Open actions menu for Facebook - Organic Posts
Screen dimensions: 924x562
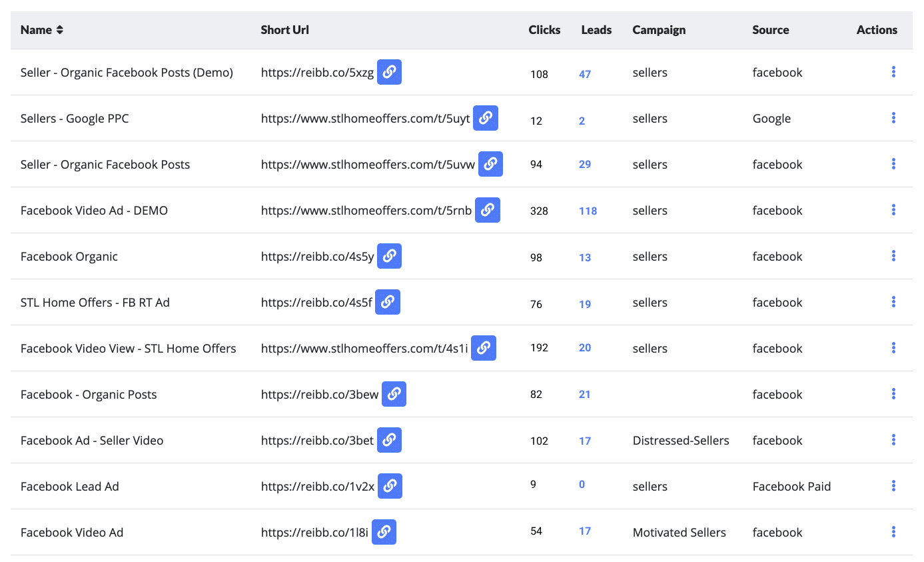coord(893,394)
